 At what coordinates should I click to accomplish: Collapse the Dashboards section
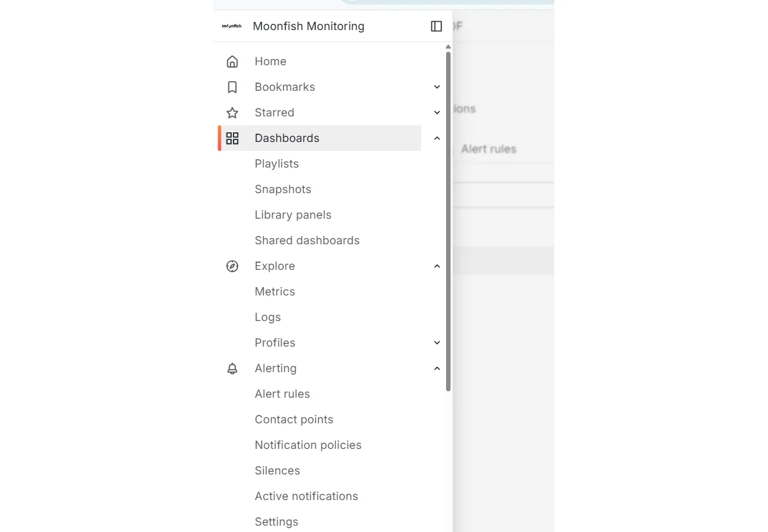pyautogui.click(x=436, y=137)
